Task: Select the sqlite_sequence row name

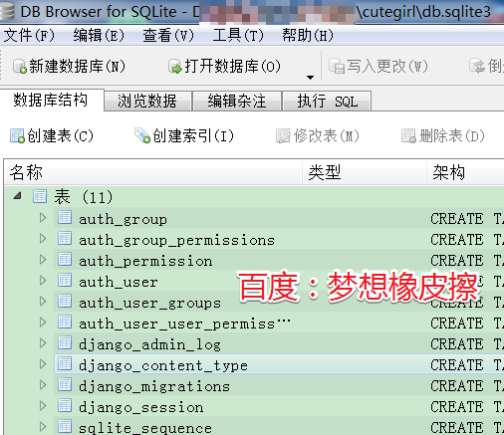Action: coord(145,428)
